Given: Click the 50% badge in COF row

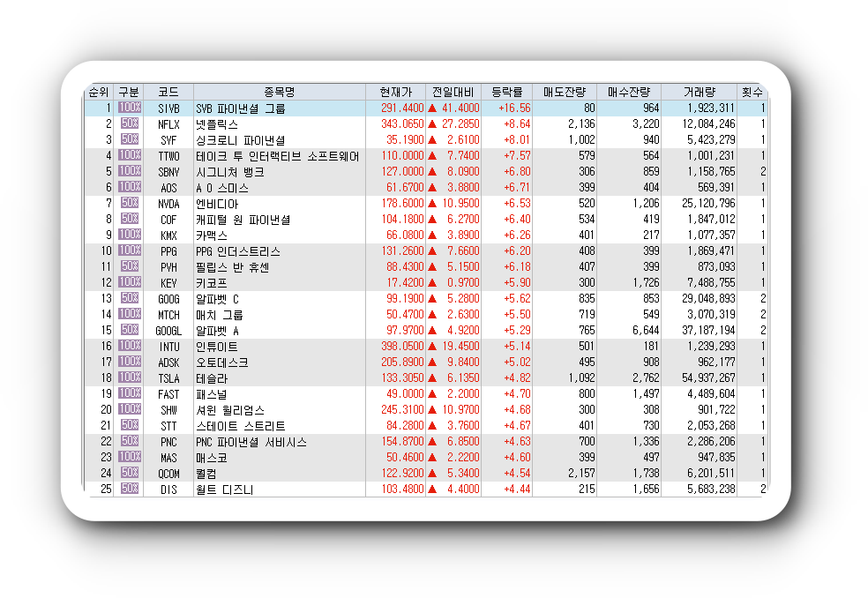Looking at the screenshot, I should 130,219.
